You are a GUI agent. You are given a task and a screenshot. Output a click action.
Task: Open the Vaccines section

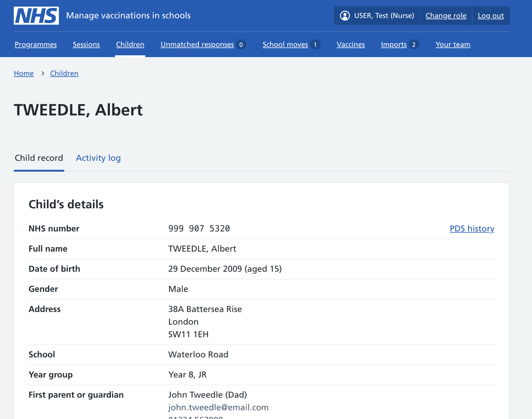[x=351, y=44]
